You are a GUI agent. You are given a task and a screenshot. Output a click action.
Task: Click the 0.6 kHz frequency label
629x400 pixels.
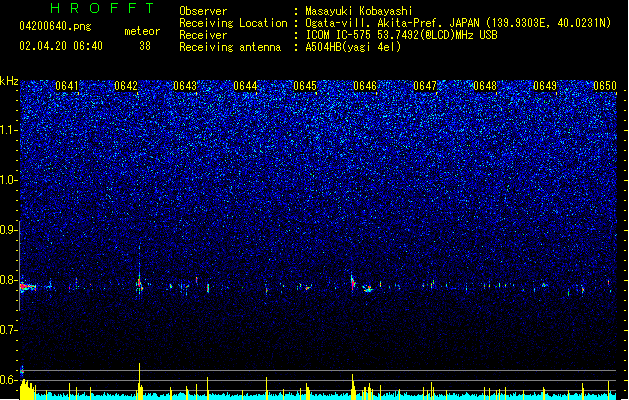(8, 380)
